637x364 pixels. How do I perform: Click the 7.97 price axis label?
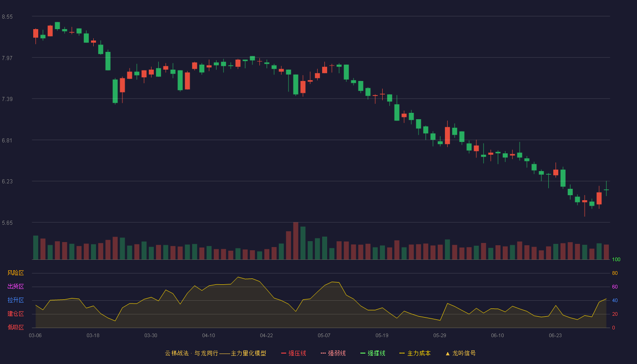point(7,58)
